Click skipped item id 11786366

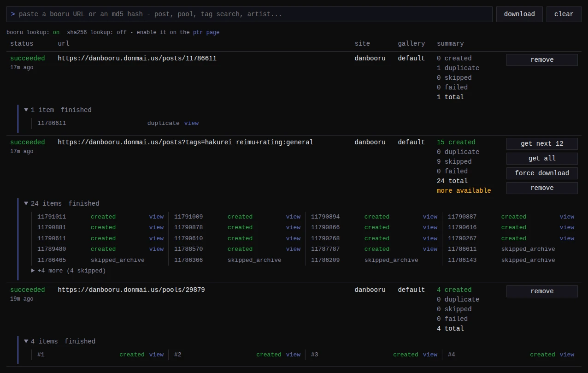(x=188, y=260)
